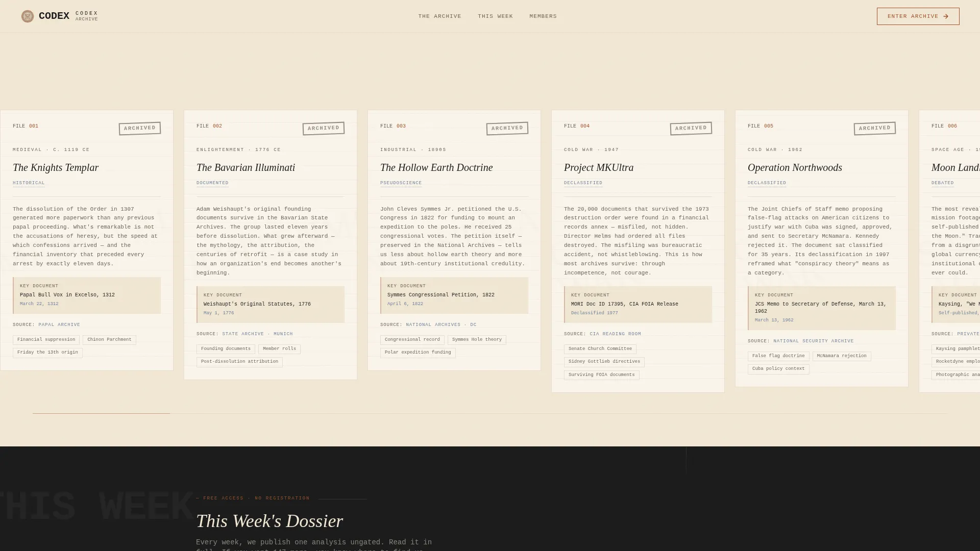Click CIA Reading Room source link
The image size is (980, 551).
tap(615, 334)
